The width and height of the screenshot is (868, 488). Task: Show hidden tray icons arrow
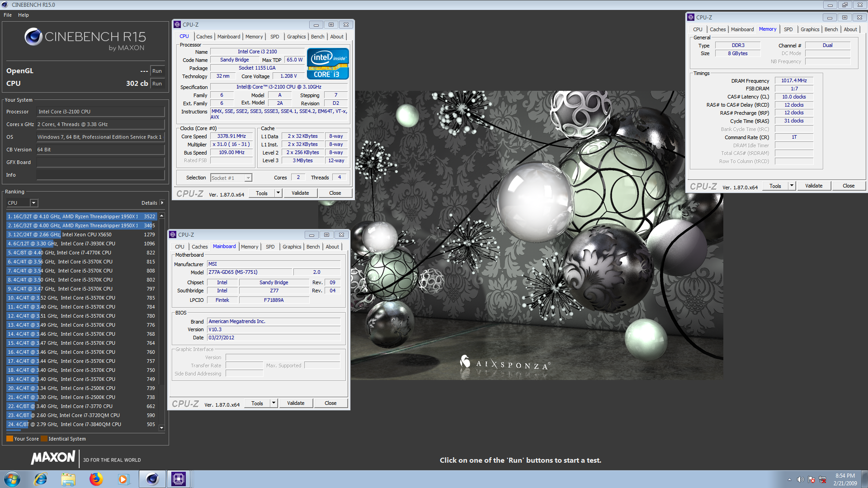[x=789, y=479]
